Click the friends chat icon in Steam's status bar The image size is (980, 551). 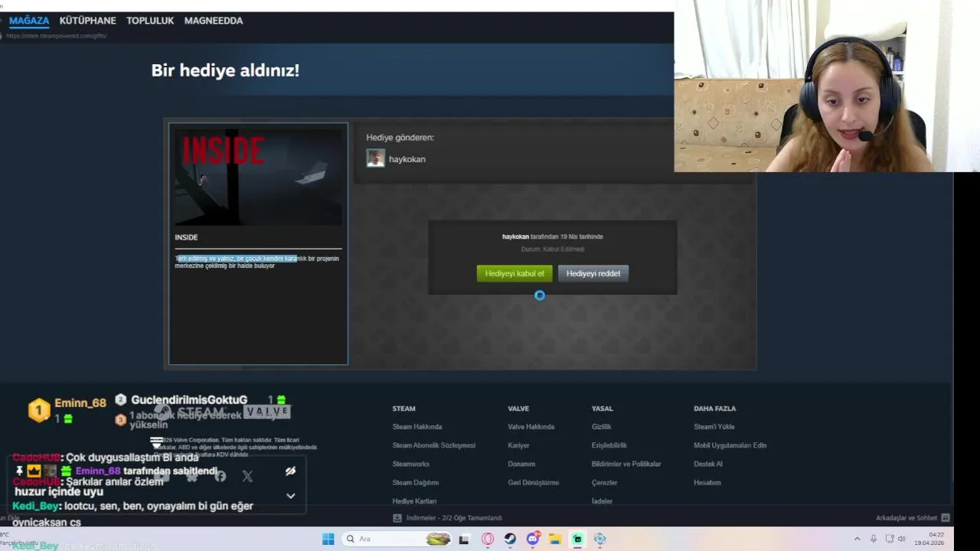[x=946, y=518]
